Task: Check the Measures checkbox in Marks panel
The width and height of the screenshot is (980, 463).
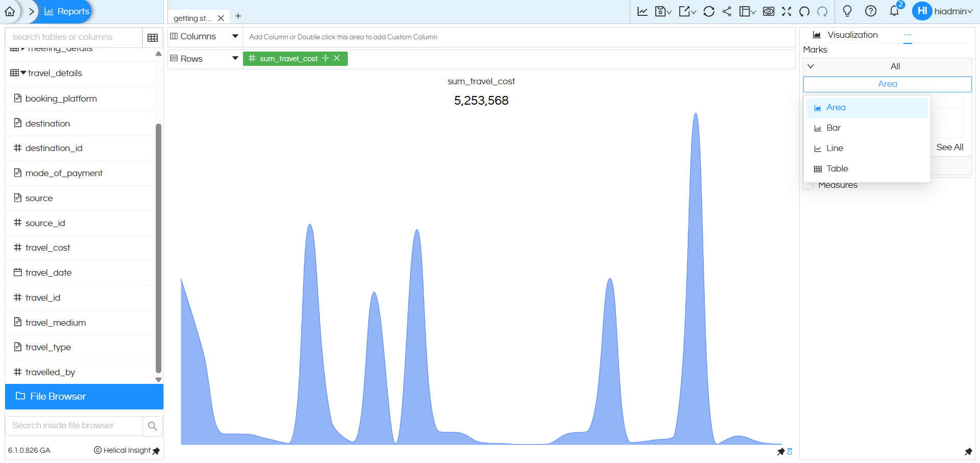Action: (808, 185)
